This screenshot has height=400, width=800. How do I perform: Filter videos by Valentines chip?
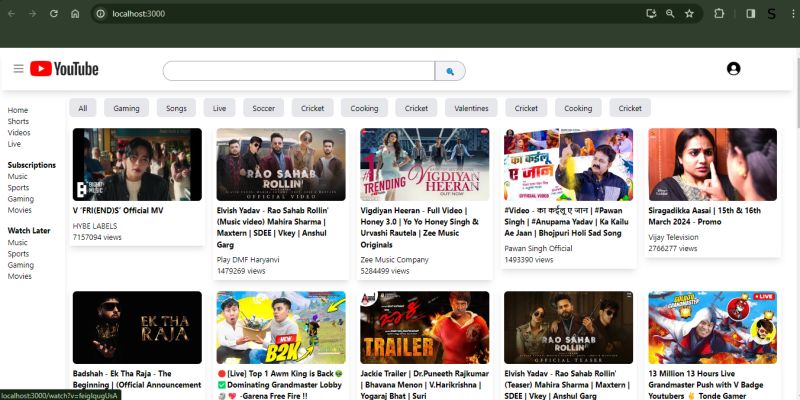tap(470, 108)
